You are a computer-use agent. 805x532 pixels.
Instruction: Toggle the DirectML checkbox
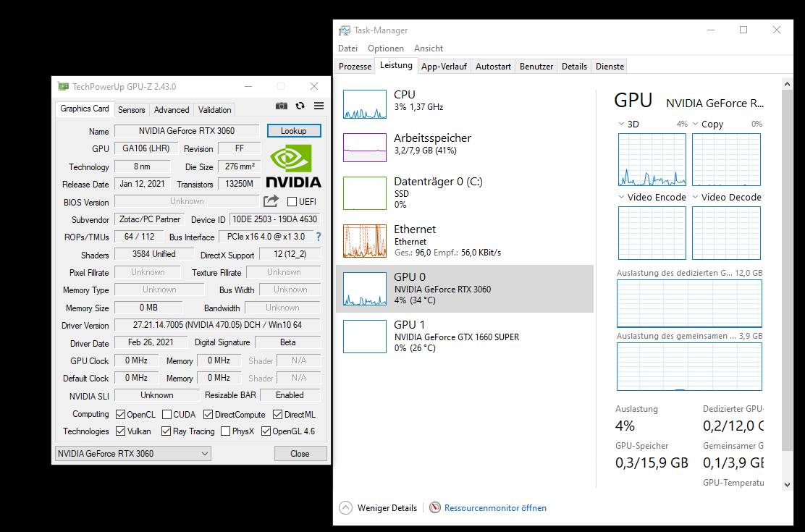pyautogui.click(x=278, y=415)
